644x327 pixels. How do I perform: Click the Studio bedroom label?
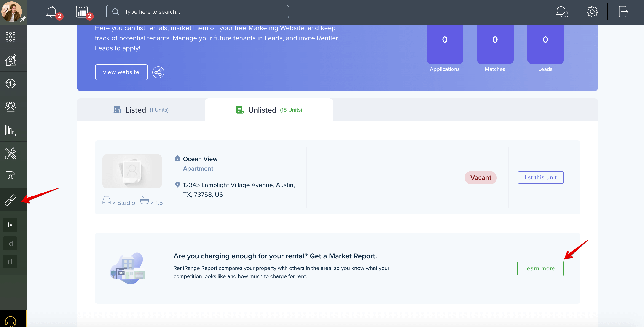[126, 203]
